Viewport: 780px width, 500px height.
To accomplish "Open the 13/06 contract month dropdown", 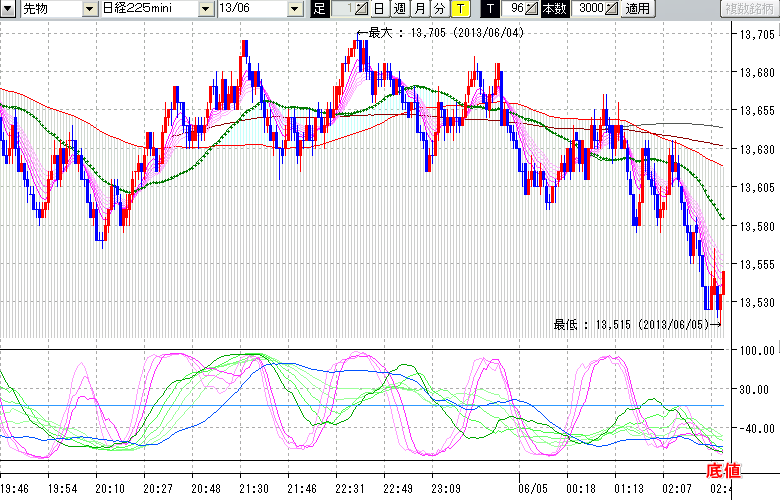I will click(x=295, y=9).
